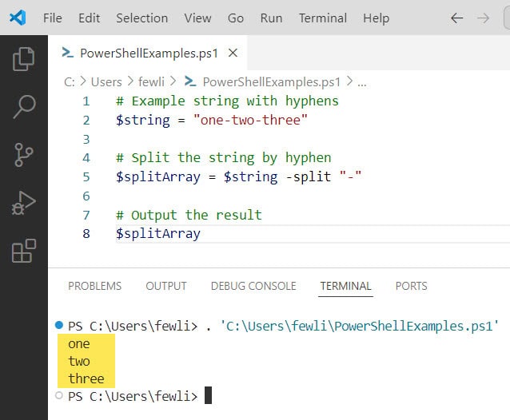510x420 pixels.
Task: Open the Help menu
Action: [x=376, y=18]
